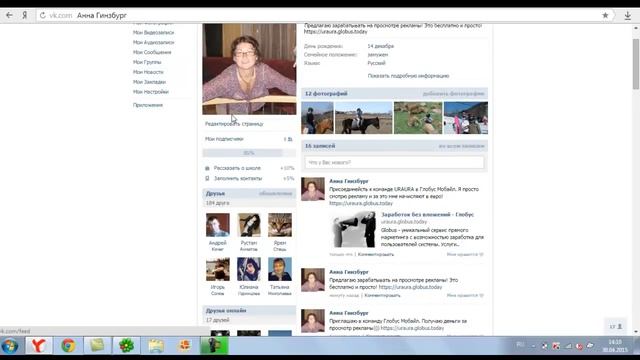640x360 pixels.
Task: Open 'Мои подписчики' link
Action: tap(224, 139)
